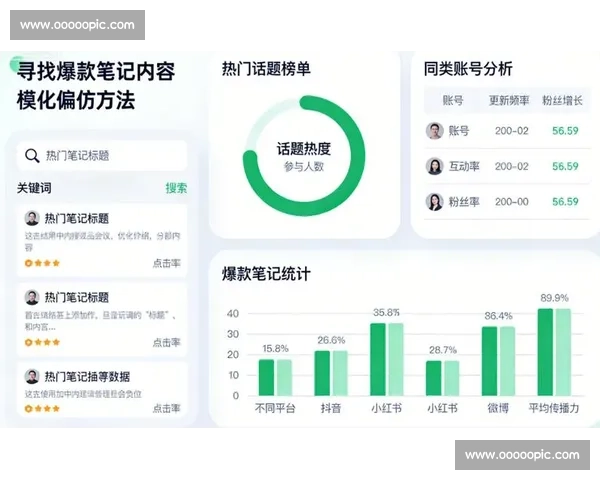Open first card title 热门笔记标题

point(77,219)
